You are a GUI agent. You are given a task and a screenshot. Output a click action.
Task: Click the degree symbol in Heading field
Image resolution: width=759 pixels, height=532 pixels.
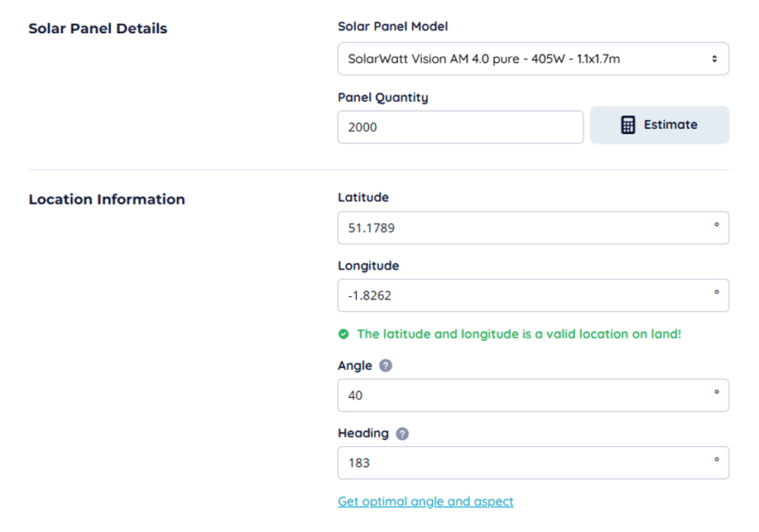click(x=717, y=461)
